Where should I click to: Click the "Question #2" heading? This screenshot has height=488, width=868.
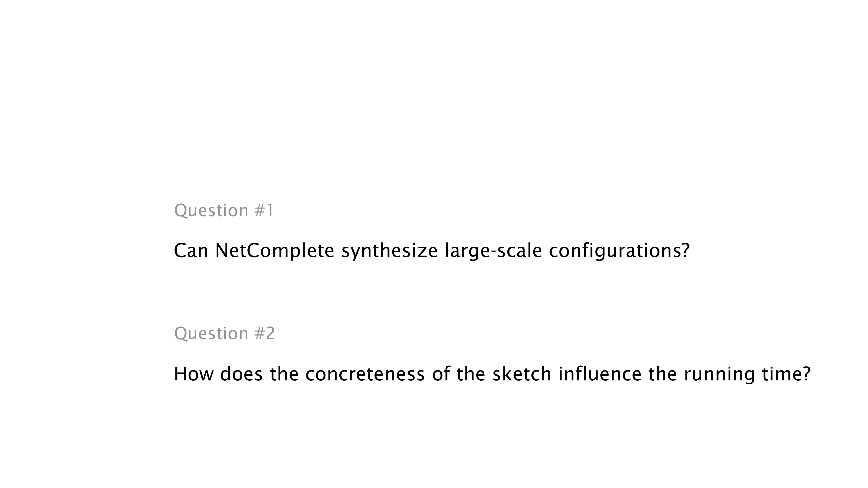point(224,333)
